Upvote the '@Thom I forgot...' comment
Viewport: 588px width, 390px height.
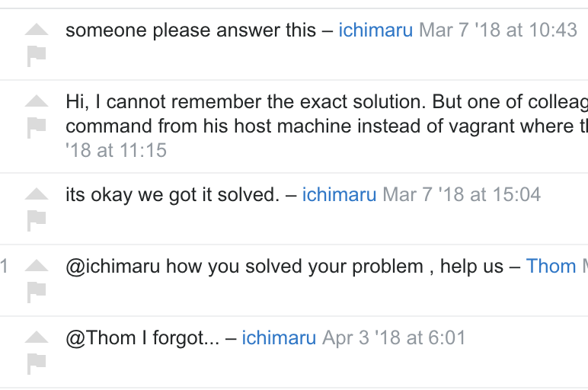click(x=37, y=337)
